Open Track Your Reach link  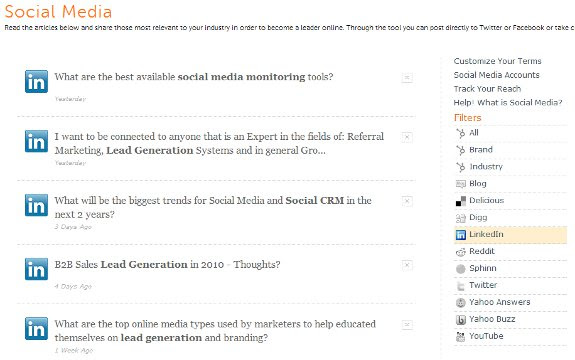coord(487,89)
